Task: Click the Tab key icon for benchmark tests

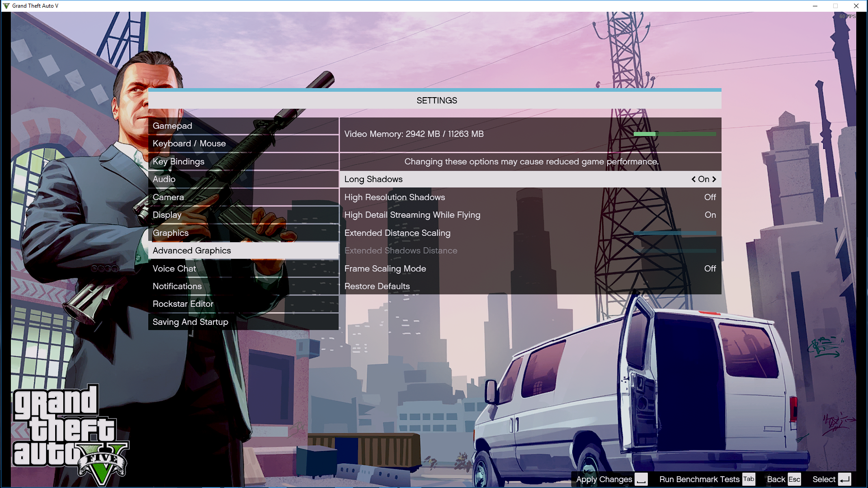Action: click(x=749, y=479)
